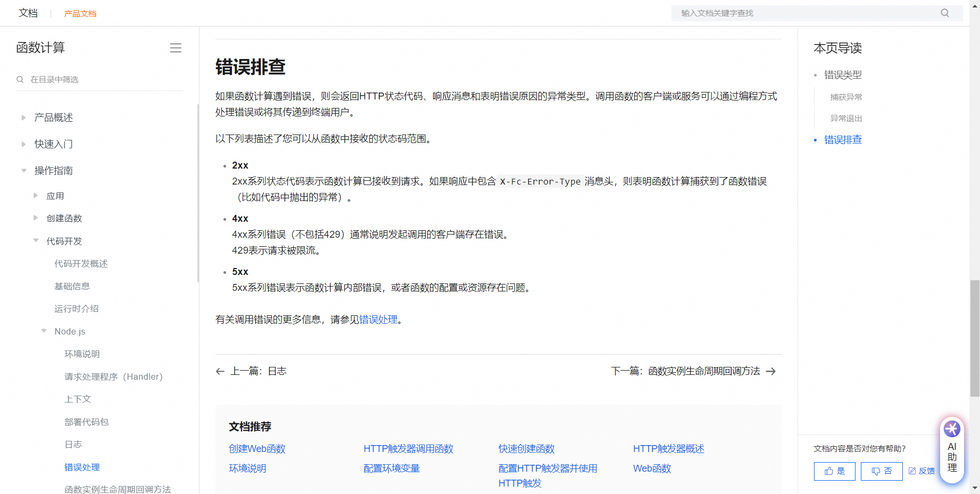Screen dimensions: 980x494
Task: Expand the 创建函数 tree node
Action: [36, 218]
